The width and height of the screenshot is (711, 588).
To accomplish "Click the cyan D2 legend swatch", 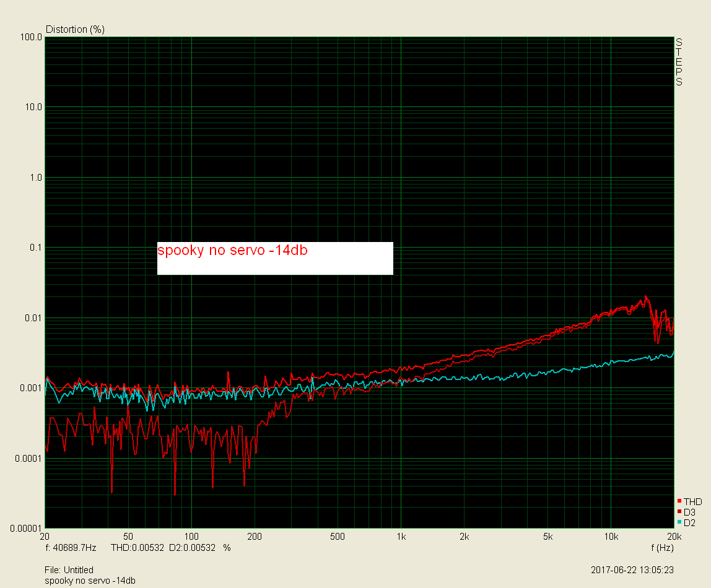I will click(679, 522).
